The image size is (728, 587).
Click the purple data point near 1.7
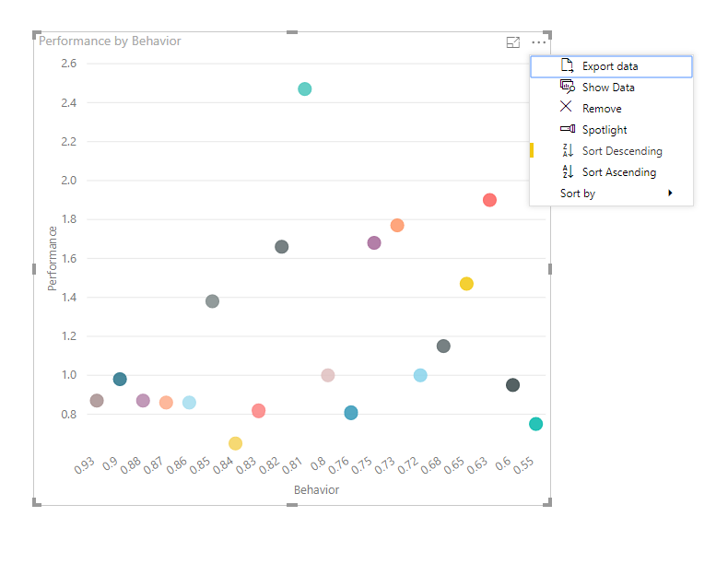tap(374, 243)
